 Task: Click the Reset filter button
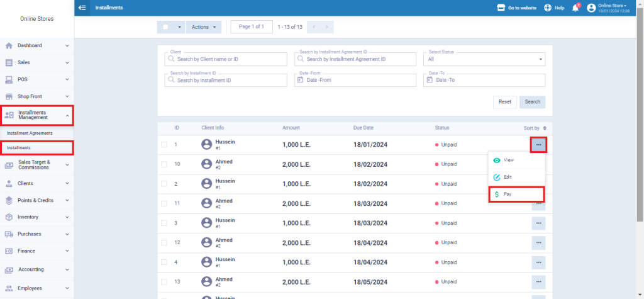coord(504,101)
